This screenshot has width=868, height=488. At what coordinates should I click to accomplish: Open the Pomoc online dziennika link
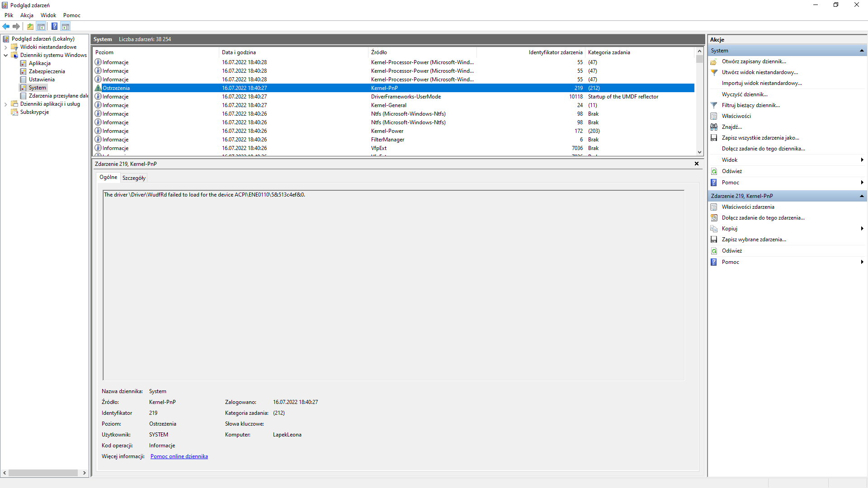[179, 456]
